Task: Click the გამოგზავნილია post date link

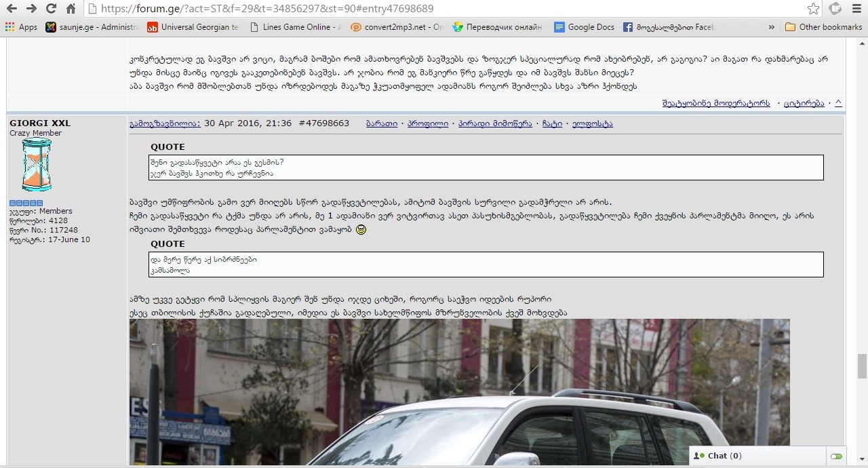Action: [x=165, y=123]
